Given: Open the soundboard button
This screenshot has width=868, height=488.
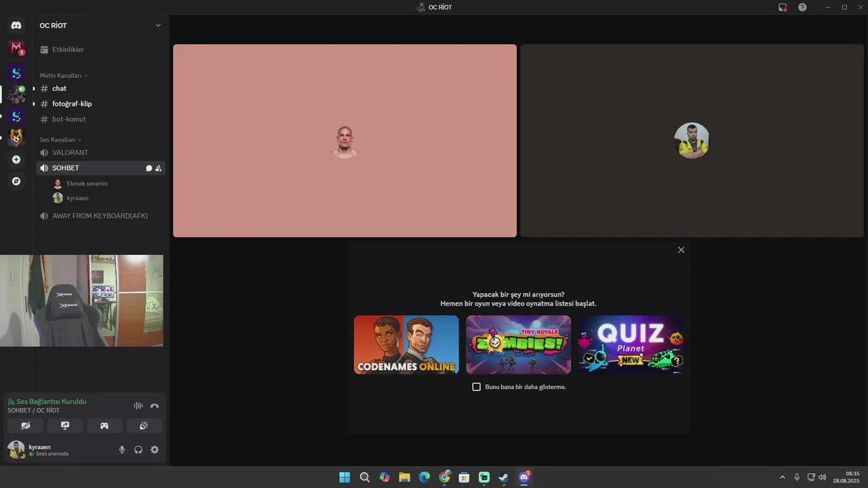Looking at the screenshot, I should pos(144,426).
